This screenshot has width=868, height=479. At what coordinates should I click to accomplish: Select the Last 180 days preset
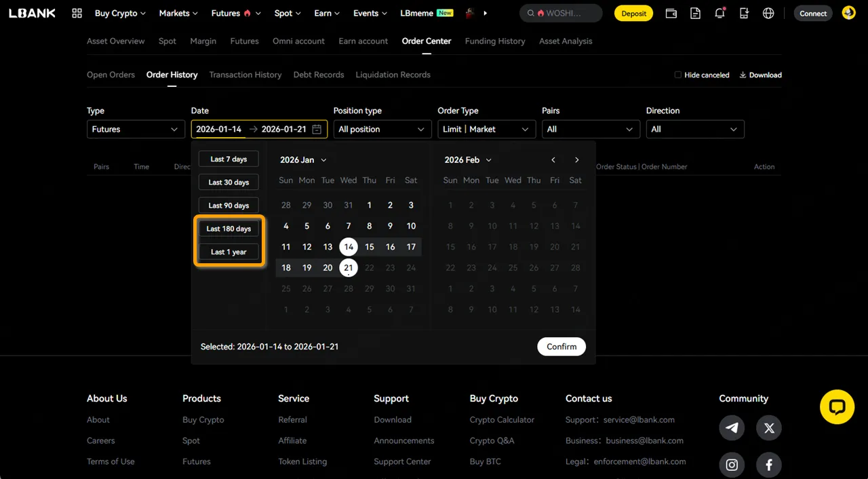(229, 229)
